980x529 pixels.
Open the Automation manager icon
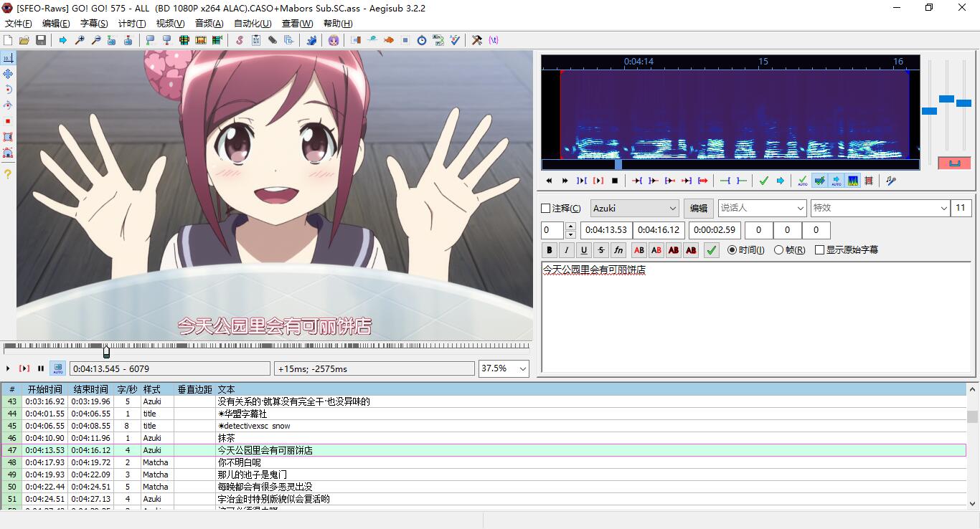pos(313,40)
